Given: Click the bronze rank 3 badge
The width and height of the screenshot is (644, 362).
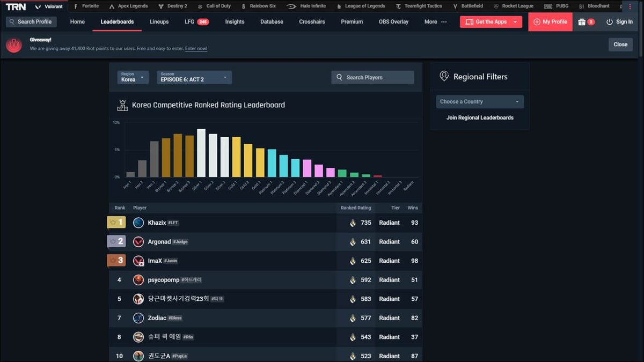Looking at the screenshot, I should coord(116,260).
